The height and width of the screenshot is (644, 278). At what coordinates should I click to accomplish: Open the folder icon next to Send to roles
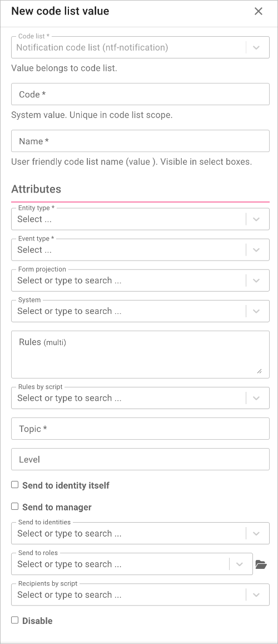(x=261, y=564)
